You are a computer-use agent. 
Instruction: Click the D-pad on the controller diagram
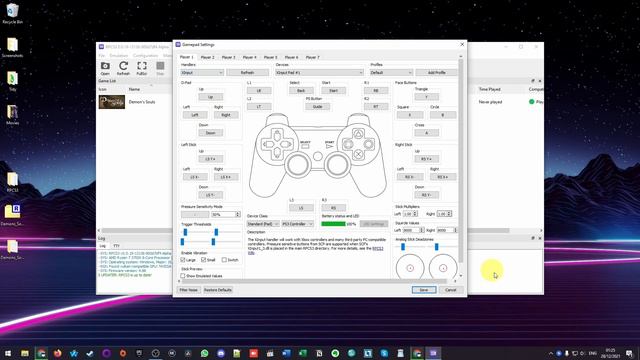click(277, 144)
